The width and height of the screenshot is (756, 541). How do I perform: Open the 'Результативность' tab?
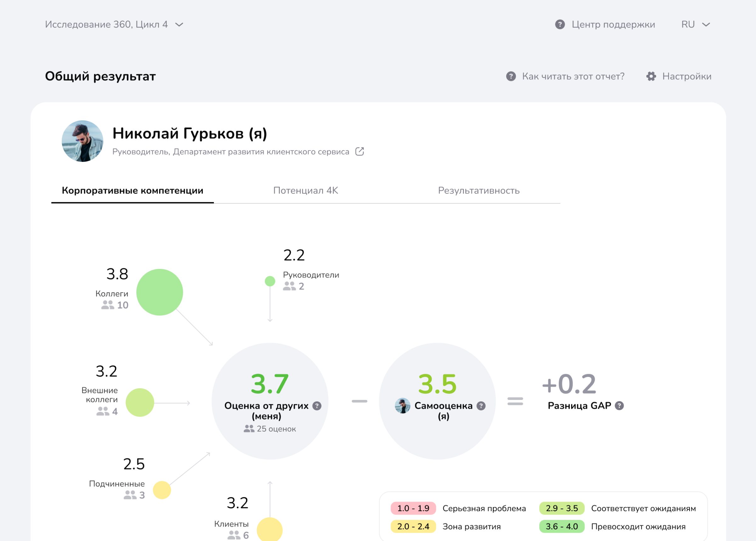(x=478, y=191)
